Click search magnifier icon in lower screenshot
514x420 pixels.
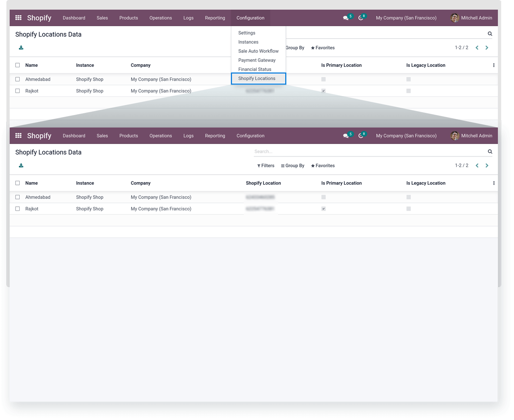490,151
